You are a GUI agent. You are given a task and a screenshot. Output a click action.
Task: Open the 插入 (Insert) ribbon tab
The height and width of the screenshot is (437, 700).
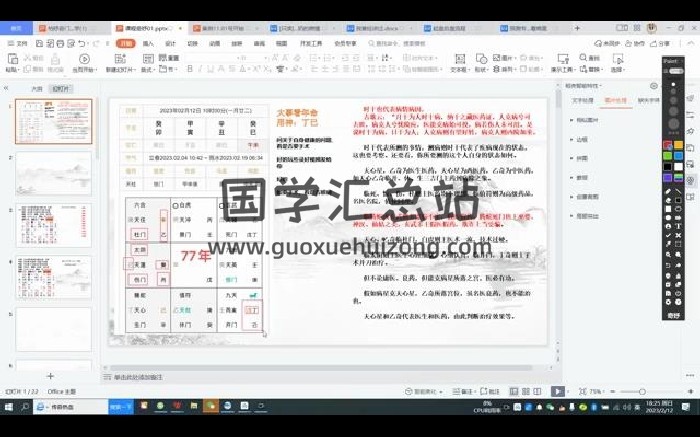coord(148,44)
